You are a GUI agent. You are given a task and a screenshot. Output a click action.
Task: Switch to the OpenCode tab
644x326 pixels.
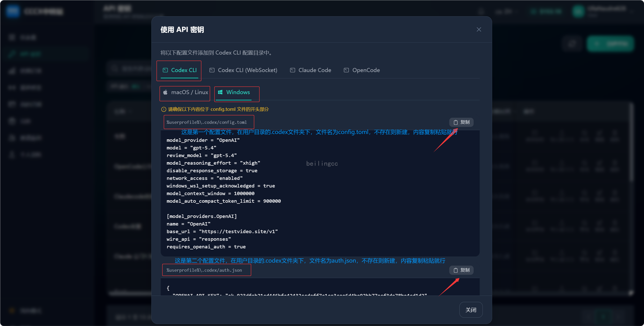[x=361, y=70]
